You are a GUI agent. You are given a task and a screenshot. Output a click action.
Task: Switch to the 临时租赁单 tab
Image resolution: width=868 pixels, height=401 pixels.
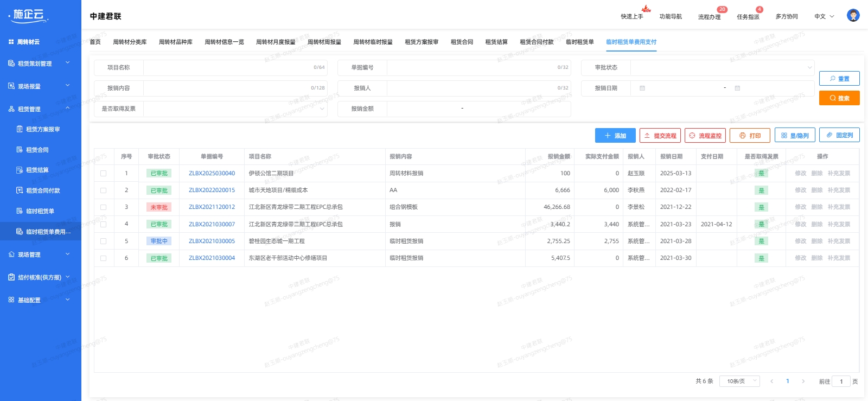pyautogui.click(x=580, y=42)
